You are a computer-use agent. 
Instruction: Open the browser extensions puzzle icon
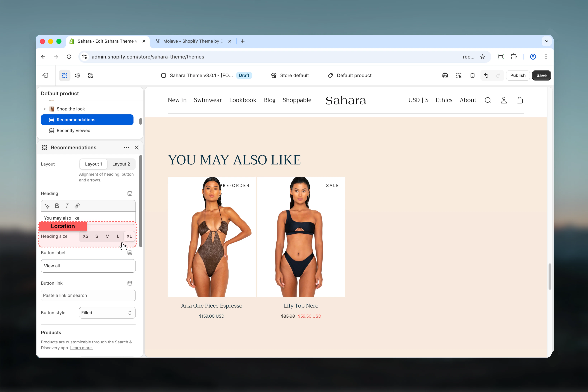point(514,57)
